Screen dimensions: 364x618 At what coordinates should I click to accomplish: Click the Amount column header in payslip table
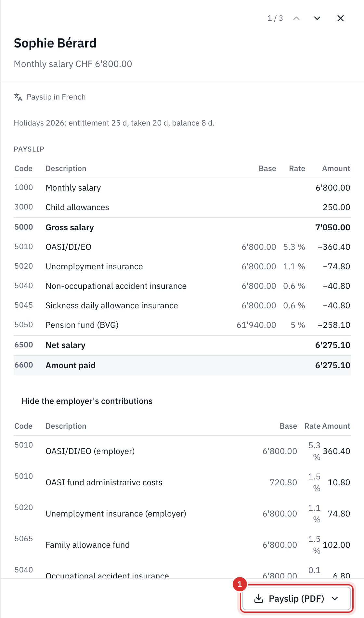click(x=336, y=168)
